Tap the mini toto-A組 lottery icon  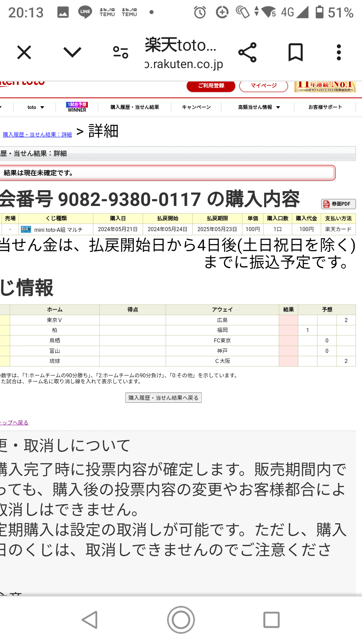[x=26, y=229]
